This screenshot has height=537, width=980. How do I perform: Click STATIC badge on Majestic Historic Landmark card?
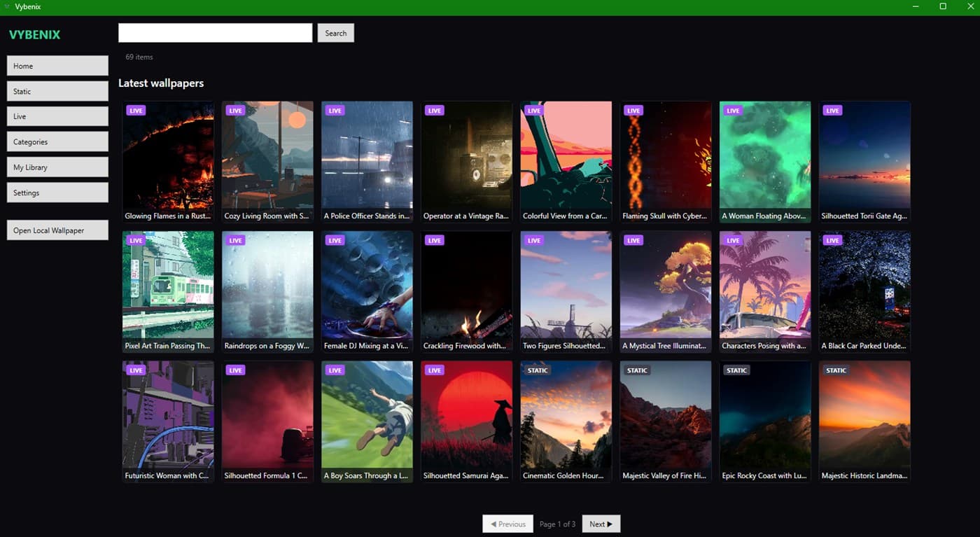click(x=836, y=370)
